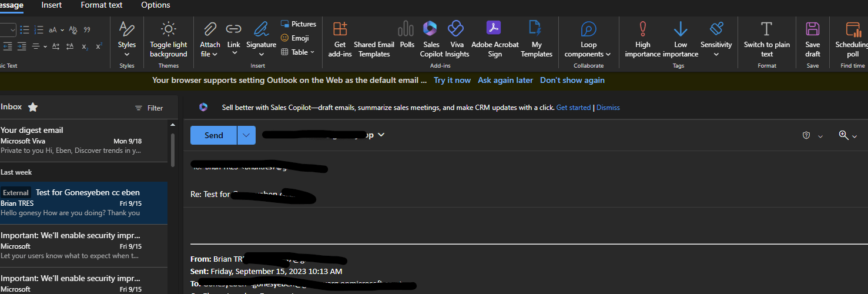Image resolution: width=868 pixels, height=294 pixels.
Task: Toggle light background theme
Action: point(169,39)
